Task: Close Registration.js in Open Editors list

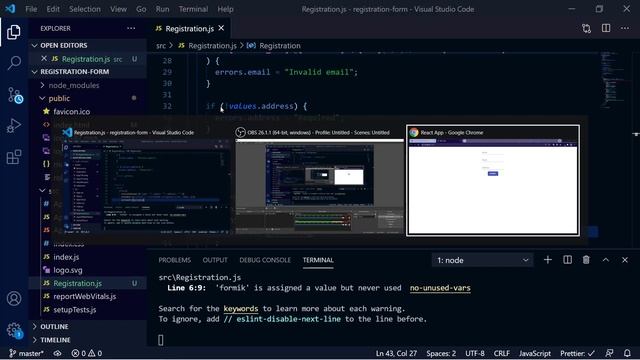Action: coord(44,59)
